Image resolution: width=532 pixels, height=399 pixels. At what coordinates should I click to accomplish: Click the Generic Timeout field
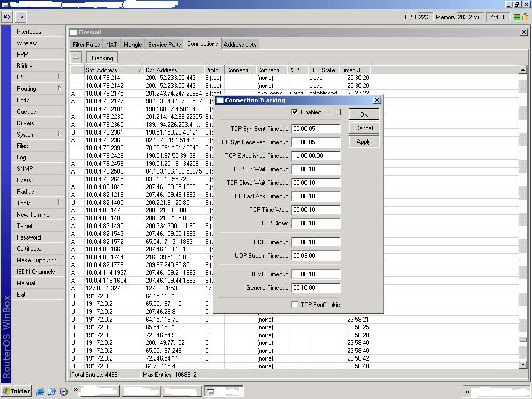(x=315, y=288)
